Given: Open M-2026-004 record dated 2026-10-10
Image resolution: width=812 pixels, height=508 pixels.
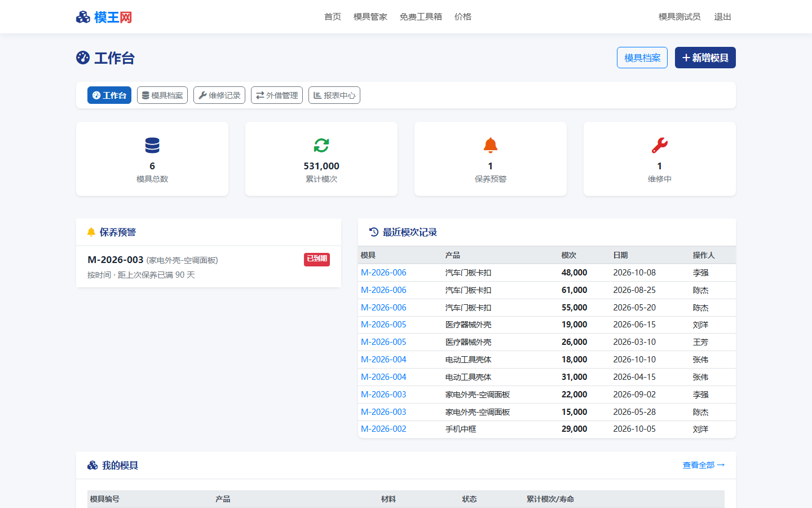Looking at the screenshot, I should click(x=383, y=360).
